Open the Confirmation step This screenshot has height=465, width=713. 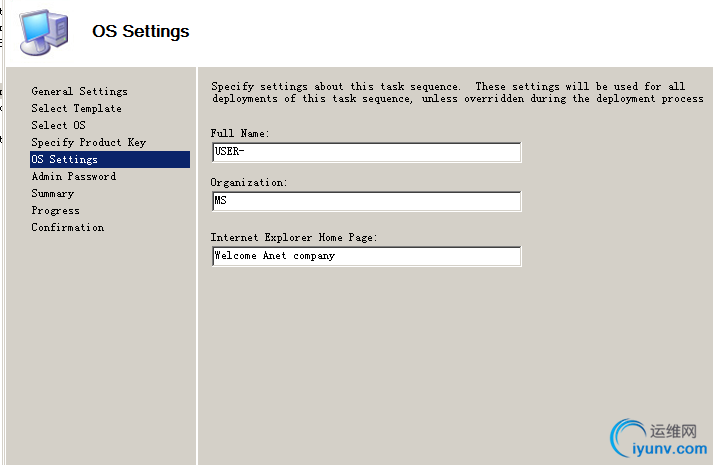pyautogui.click(x=67, y=227)
